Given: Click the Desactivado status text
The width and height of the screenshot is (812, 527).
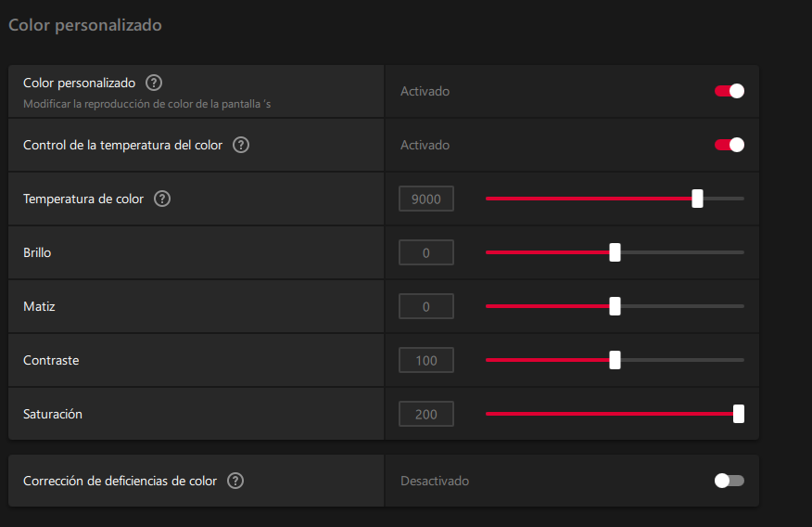Looking at the screenshot, I should tap(435, 481).
